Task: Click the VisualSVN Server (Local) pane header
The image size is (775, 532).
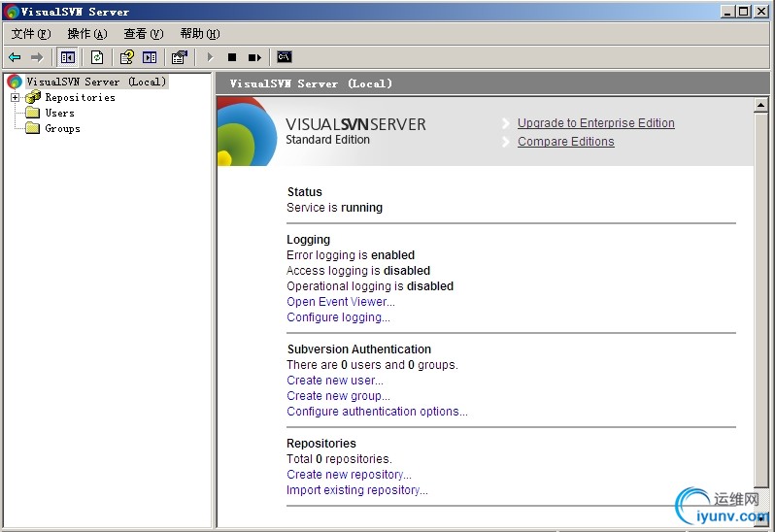Action: pyautogui.click(x=492, y=83)
